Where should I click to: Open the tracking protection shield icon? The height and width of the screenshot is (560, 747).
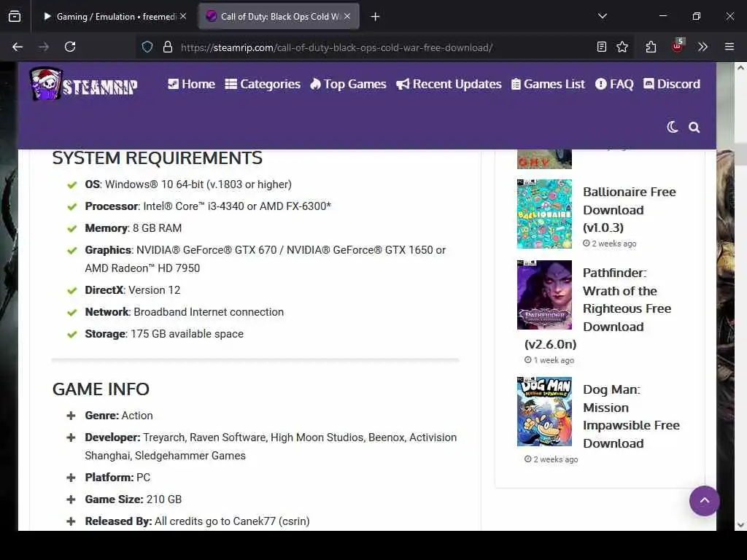(x=147, y=47)
